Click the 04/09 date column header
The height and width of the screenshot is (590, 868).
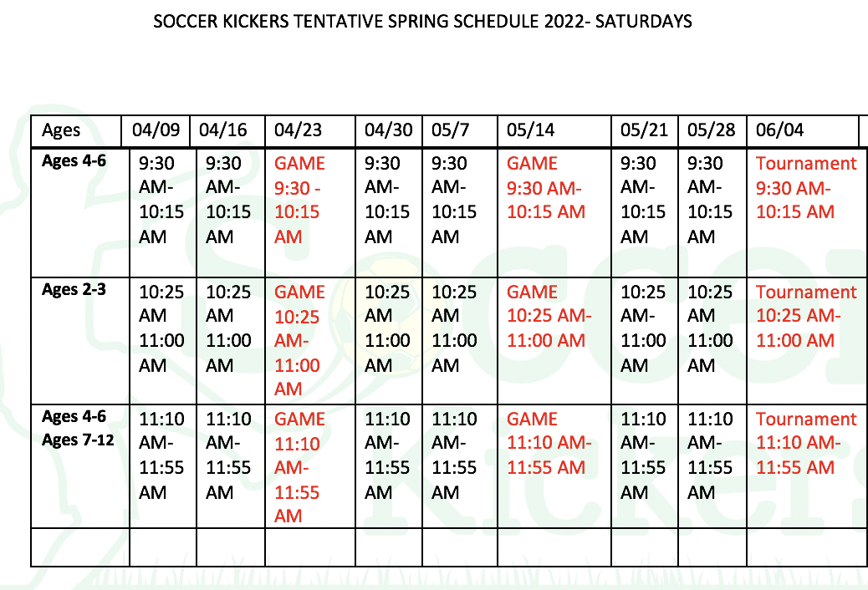[156, 130]
